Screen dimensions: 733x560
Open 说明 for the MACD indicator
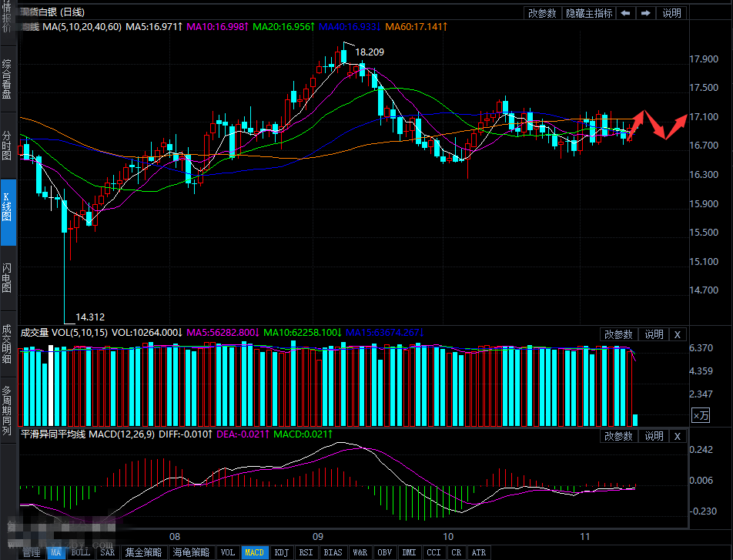click(x=654, y=436)
